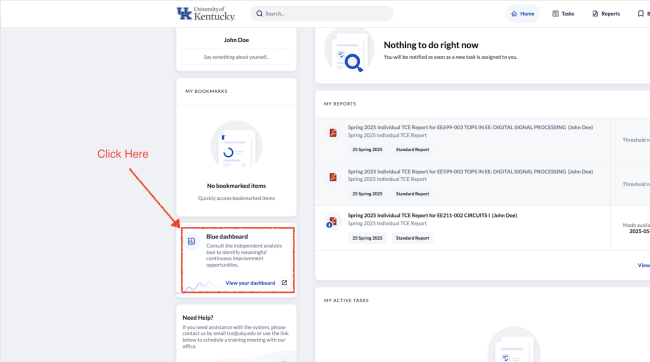Viewport: 650px width, 362px height.
Task: Click the Blue dashboard chart icon
Action: (x=192, y=241)
